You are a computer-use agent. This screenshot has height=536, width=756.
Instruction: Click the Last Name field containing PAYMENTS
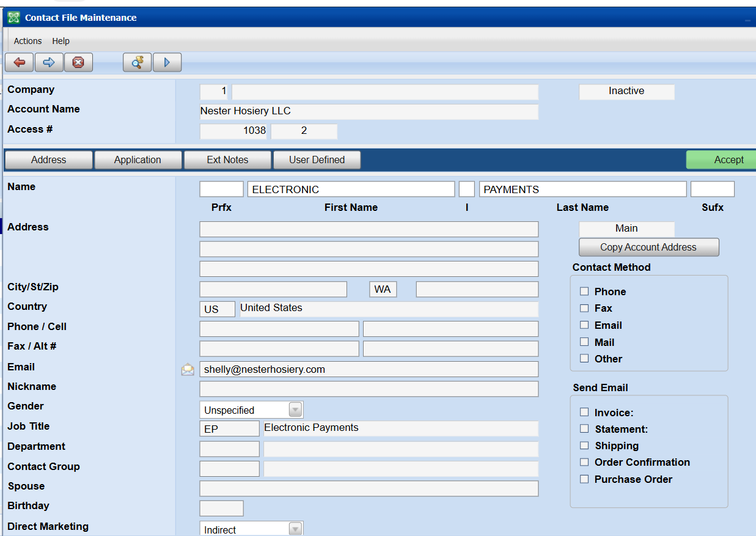[x=582, y=189]
